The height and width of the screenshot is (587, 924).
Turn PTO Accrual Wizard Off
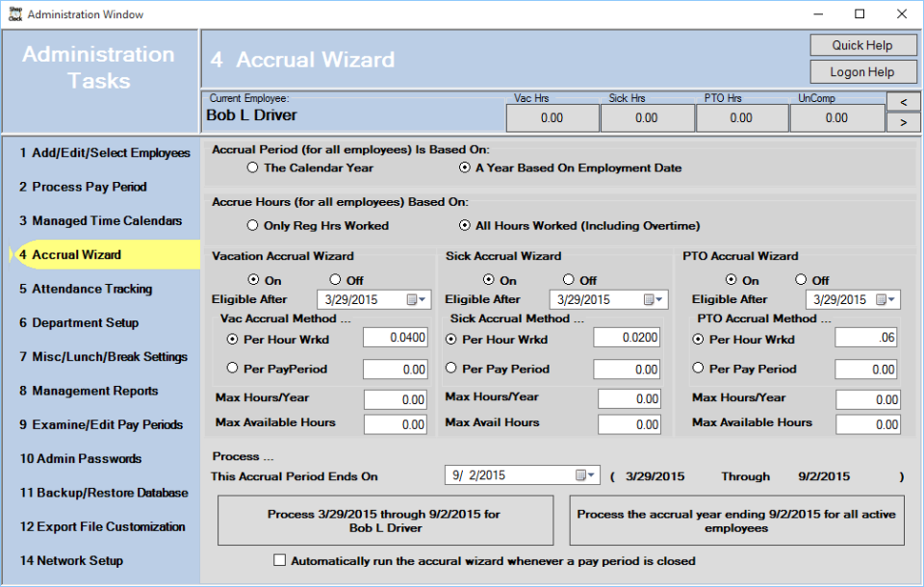click(x=801, y=279)
